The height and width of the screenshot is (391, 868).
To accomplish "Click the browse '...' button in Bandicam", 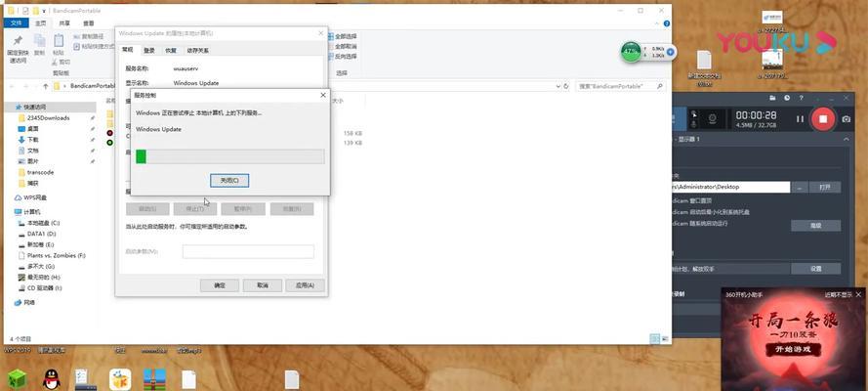I will click(800, 188).
